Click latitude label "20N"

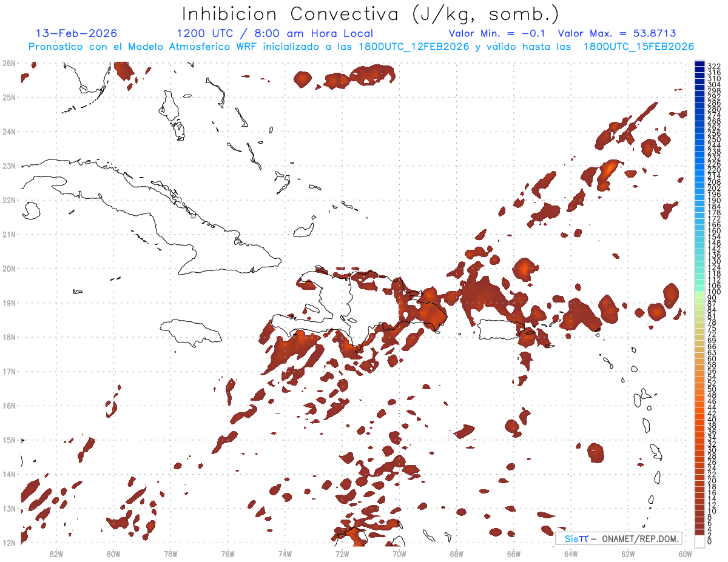coord(8,269)
